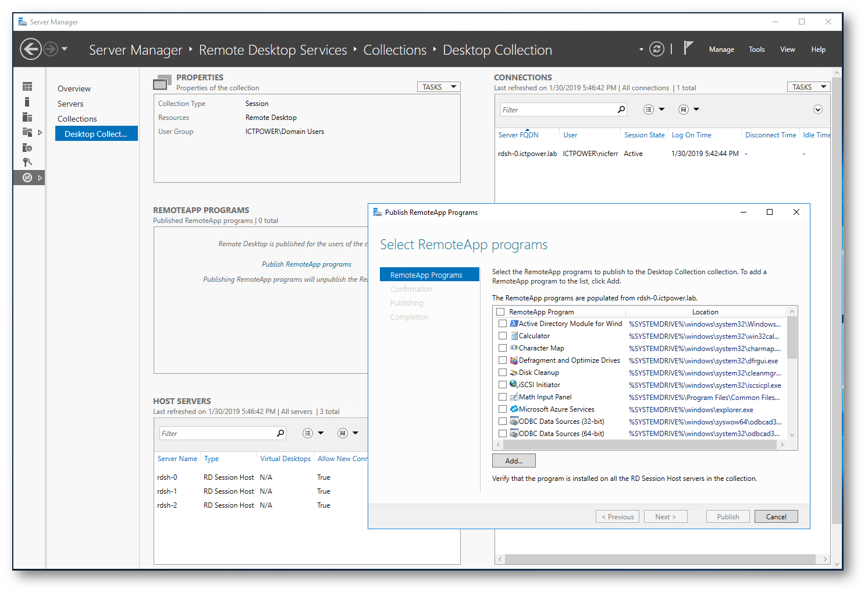Expand the Remote Desktop Services rail arrow
Viewport: 868px width, 595px height.
coord(40,178)
